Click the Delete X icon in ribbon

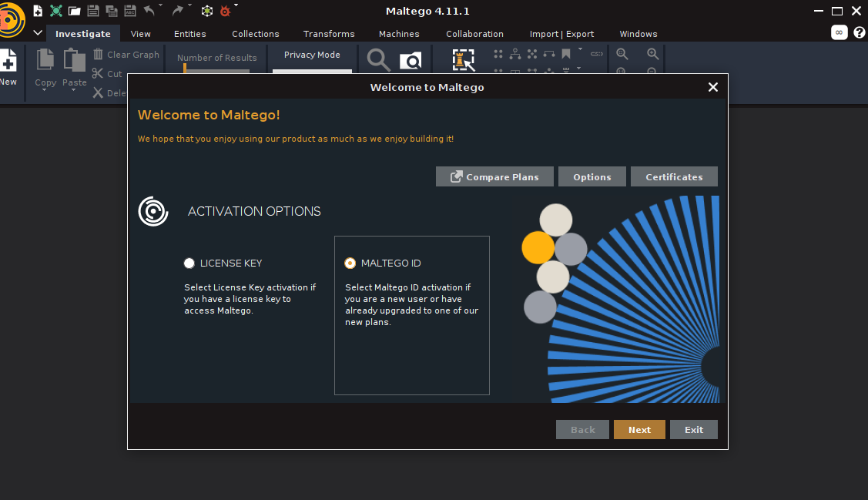tap(97, 92)
